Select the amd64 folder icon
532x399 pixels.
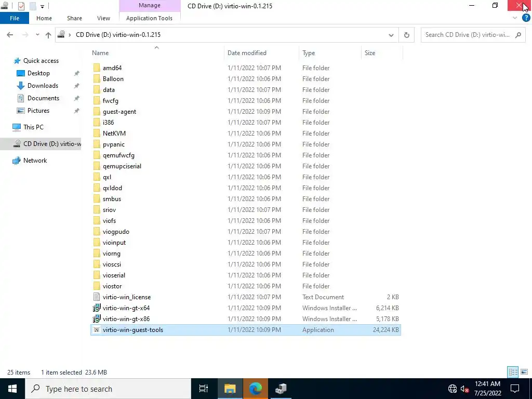[97, 68]
